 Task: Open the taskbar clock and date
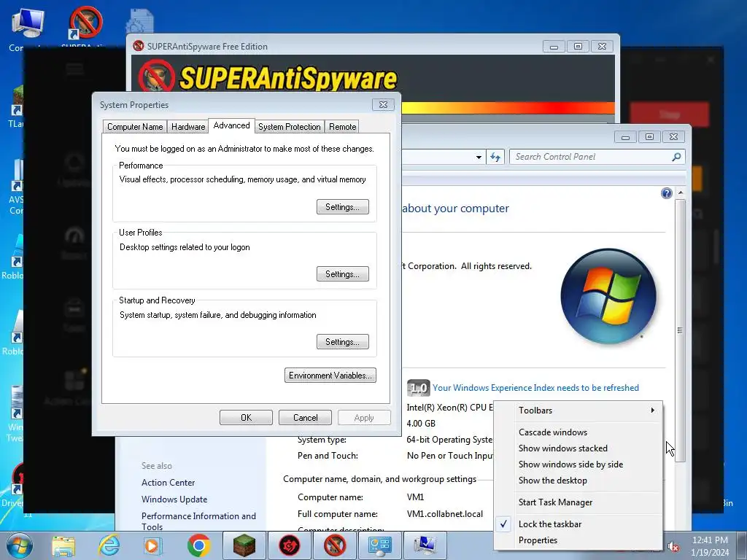(x=710, y=546)
